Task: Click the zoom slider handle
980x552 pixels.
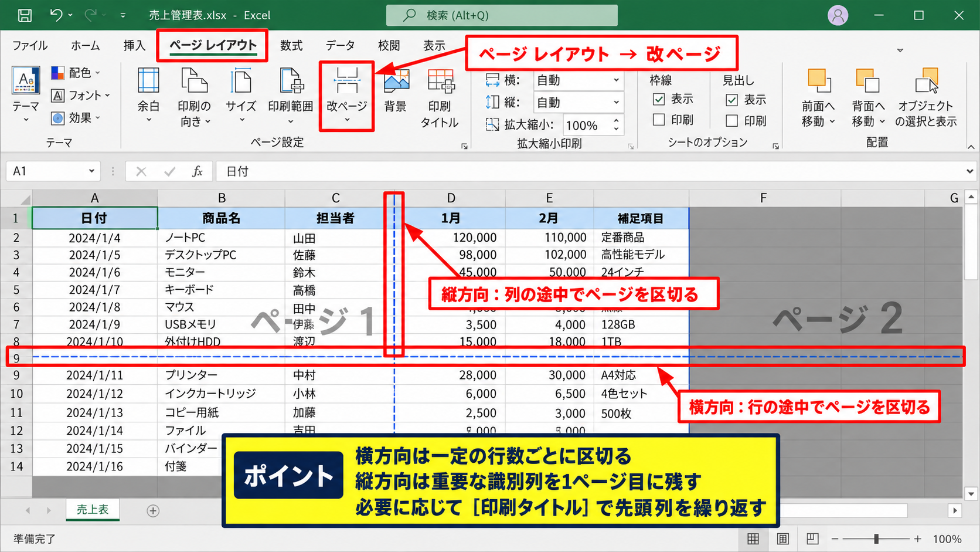Action: coord(876,539)
